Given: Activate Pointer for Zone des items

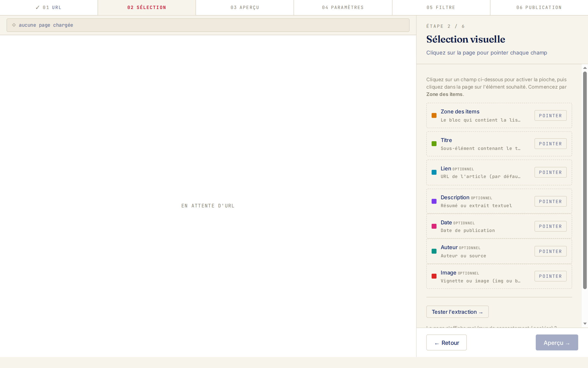Looking at the screenshot, I should [x=550, y=116].
